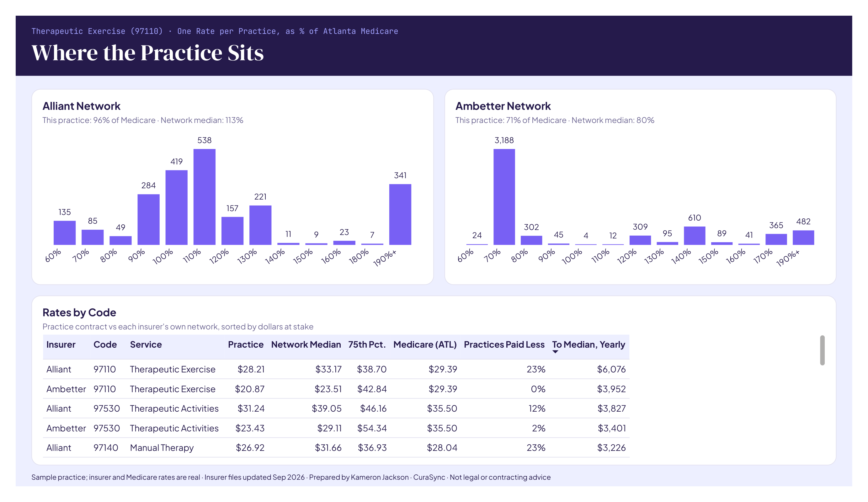Click the Alliant Network chart title

81,106
